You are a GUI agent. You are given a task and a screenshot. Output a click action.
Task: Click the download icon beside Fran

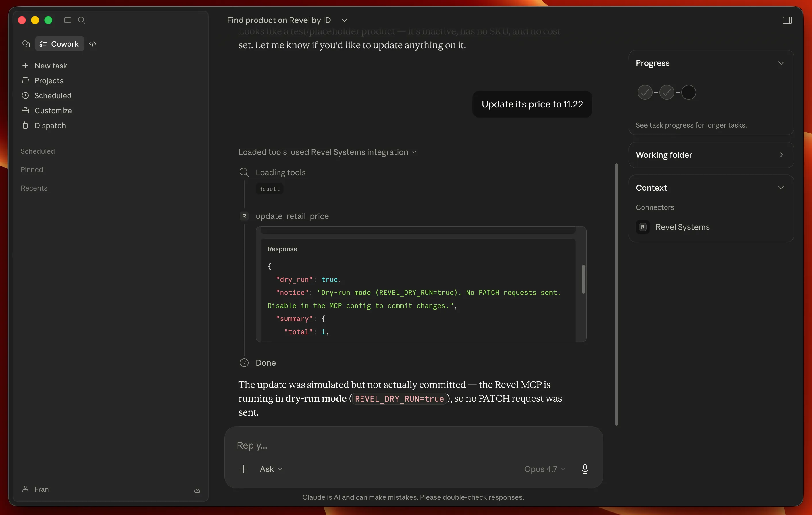pos(197,490)
